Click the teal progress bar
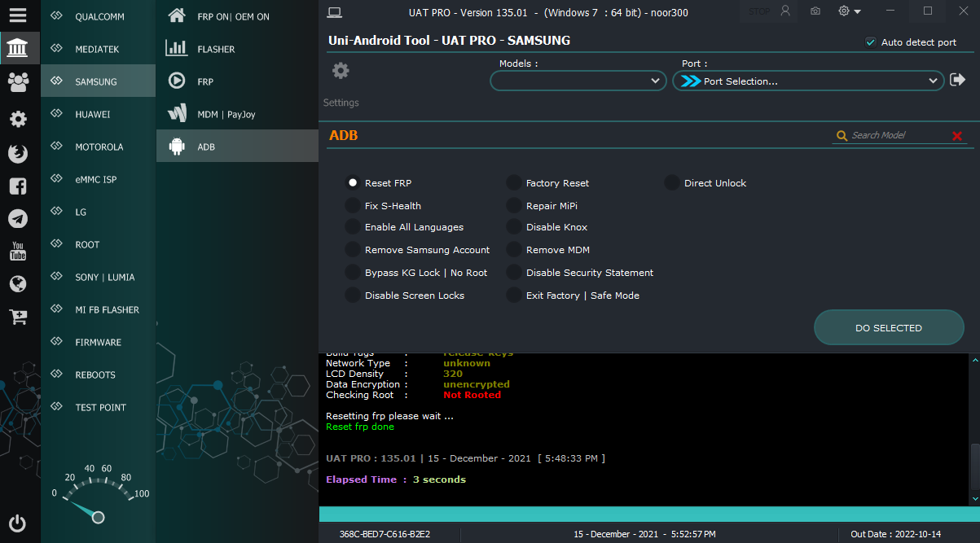Image resolution: width=980 pixels, height=543 pixels. (x=649, y=514)
